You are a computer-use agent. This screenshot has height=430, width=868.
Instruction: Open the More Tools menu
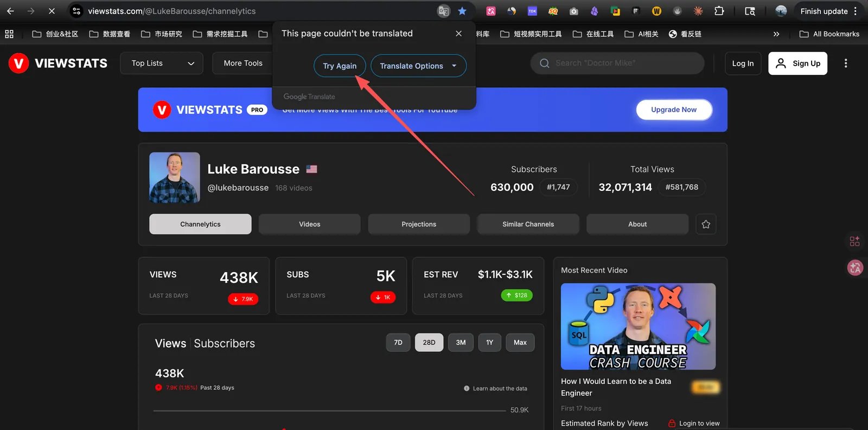pos(242,63)
